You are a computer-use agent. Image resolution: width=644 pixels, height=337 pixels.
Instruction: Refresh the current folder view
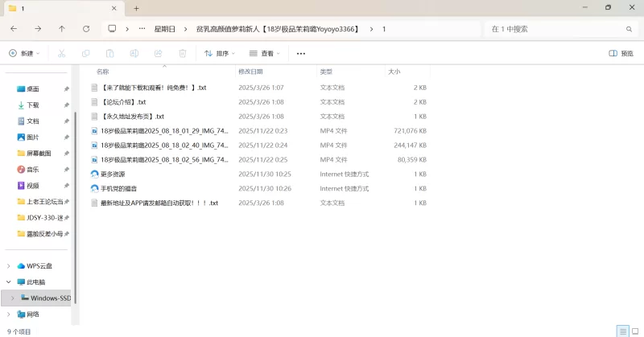pos(86,29)
